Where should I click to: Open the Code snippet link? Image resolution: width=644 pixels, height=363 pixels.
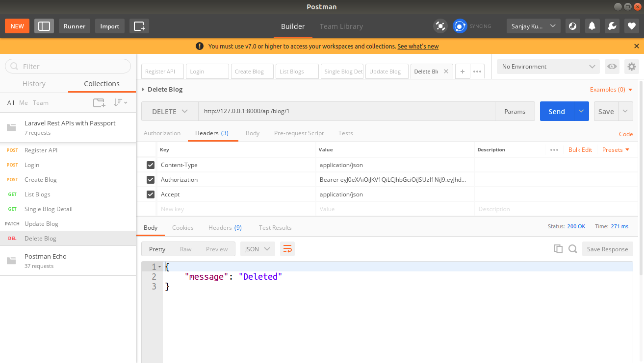click(x=626, y=134)
